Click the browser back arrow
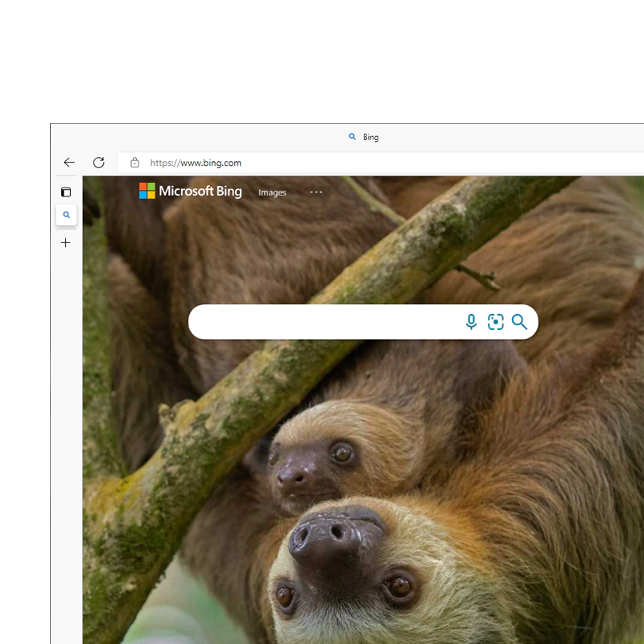Image resolution: width=644 pixels, height=644 pixels. [x=68, y=162]
